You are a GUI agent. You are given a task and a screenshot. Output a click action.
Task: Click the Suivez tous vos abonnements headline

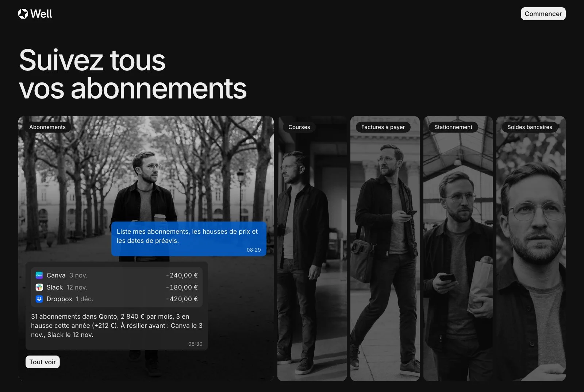coord(133,74)
